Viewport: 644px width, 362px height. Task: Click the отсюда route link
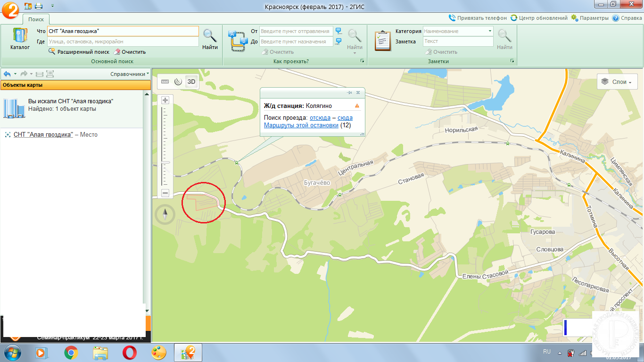(x=320, y=117)
